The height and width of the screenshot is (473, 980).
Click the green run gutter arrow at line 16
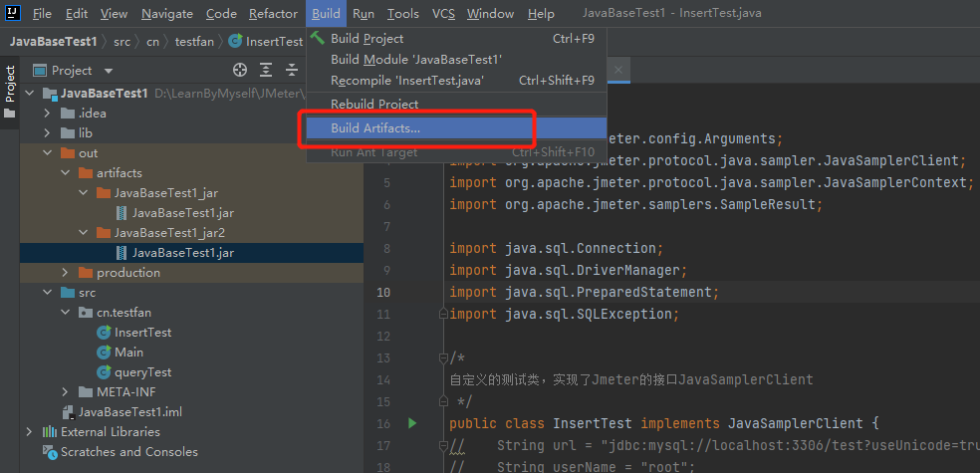(x=412, y=423)
